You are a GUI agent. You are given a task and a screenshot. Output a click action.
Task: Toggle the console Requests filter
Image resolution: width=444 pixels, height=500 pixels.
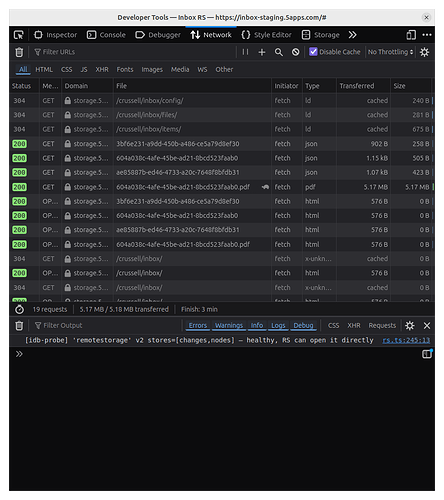click(x=382, y=325)
